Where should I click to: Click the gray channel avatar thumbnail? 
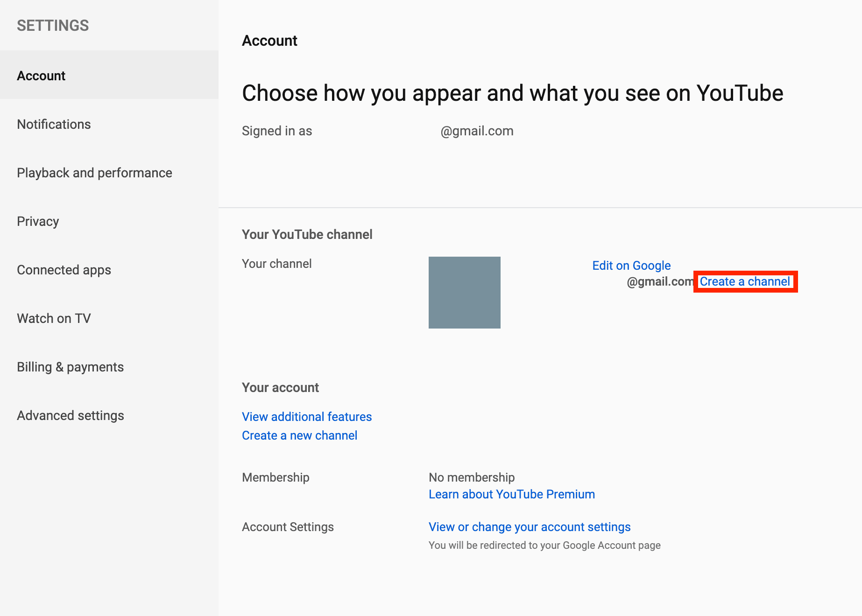point(464,293)
